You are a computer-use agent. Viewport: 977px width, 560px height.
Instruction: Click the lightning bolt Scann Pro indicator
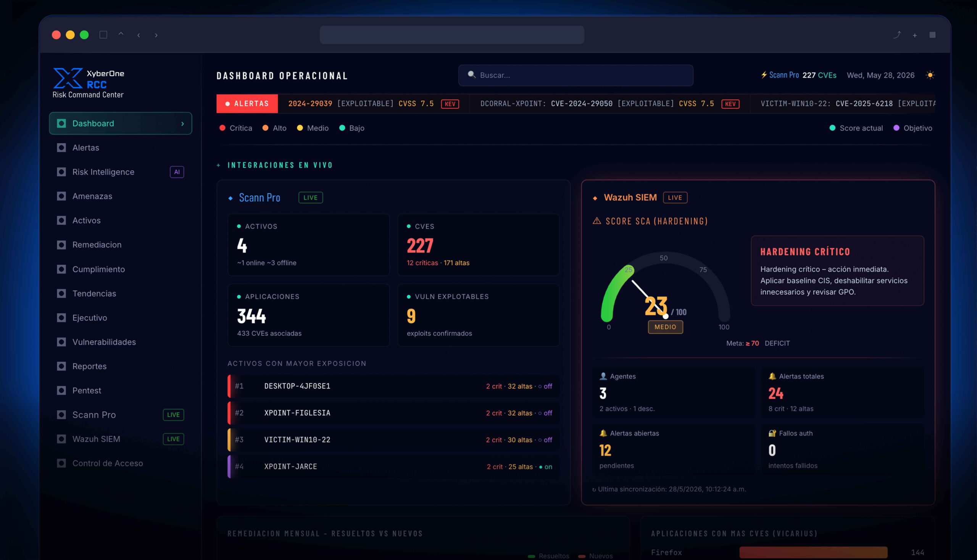[x=764, y=75]
